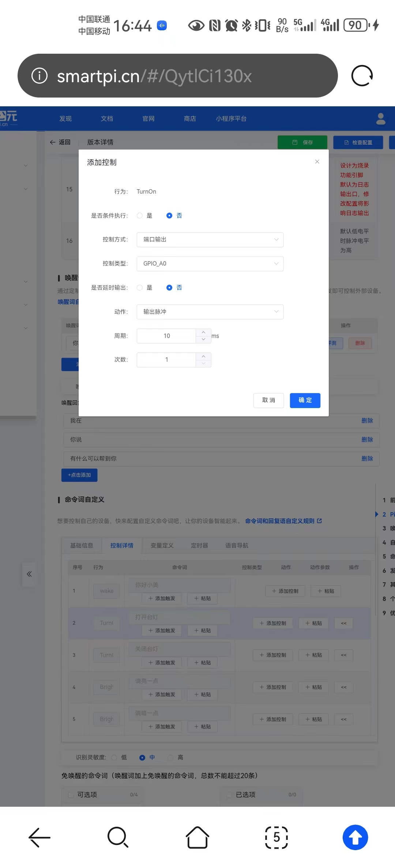
Task: Click +点击添加 under wake replies
Action: [x=79, y=475]
